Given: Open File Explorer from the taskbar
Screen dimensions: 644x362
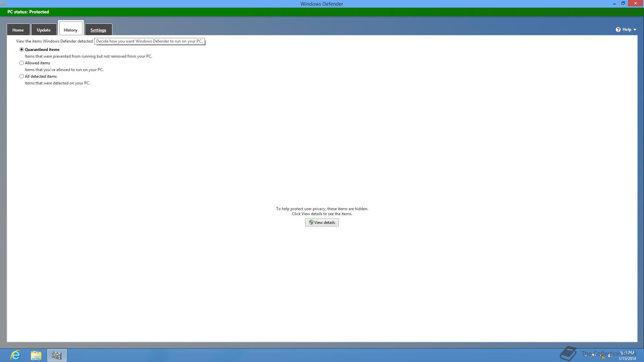Looking at the screenshot, I should 36,355.
